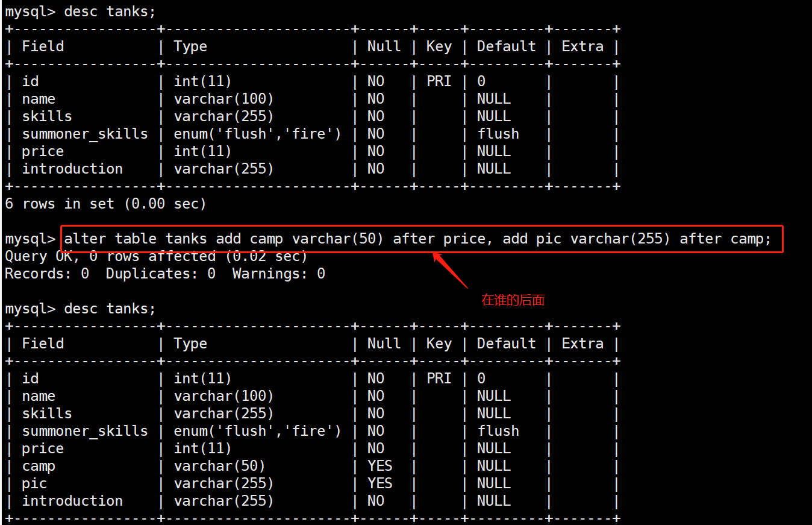Click 'desc tanks;' command after the Warnings line
812x525 pixels.
pos(110,309)
